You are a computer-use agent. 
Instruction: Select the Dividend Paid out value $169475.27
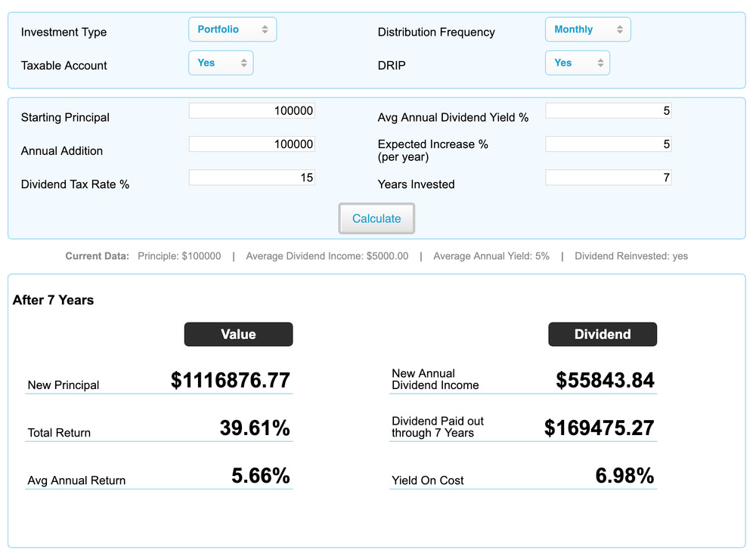click(x=600, y=428)
